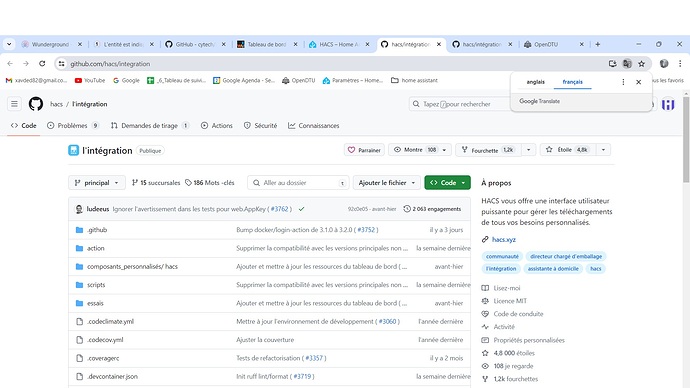
Task: Select anglais in the translate popup
Action: tap(536, 82)
